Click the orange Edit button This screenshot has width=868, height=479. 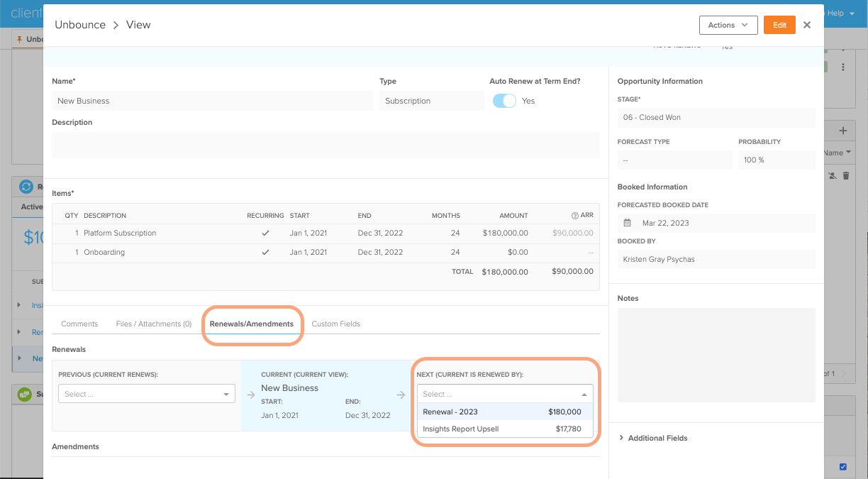pos(779,25)
